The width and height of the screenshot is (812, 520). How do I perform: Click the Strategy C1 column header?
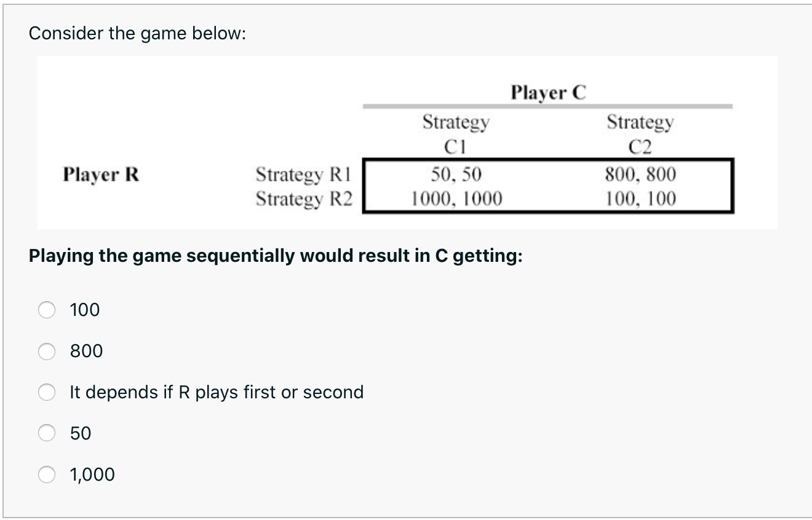(455, 133)
